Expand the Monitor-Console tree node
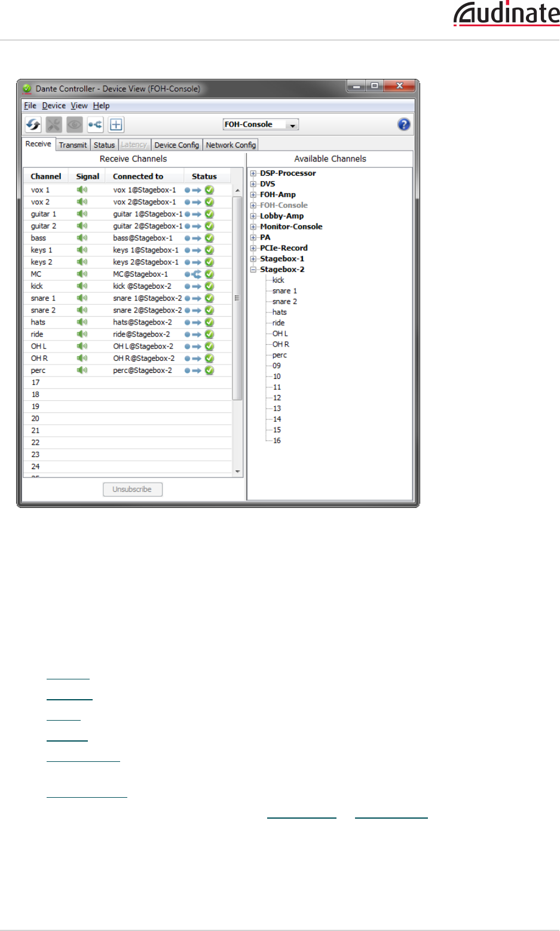Screen dimensions: 560x931 pyautogui.click(x=253, y=227)
